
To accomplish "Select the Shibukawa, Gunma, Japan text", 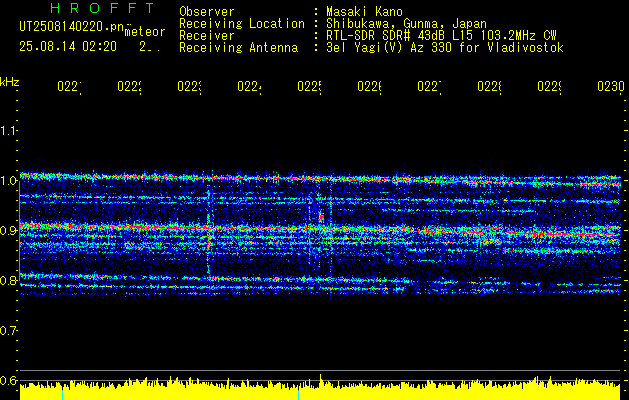I will pyautogui.click(x=406, y=24).
